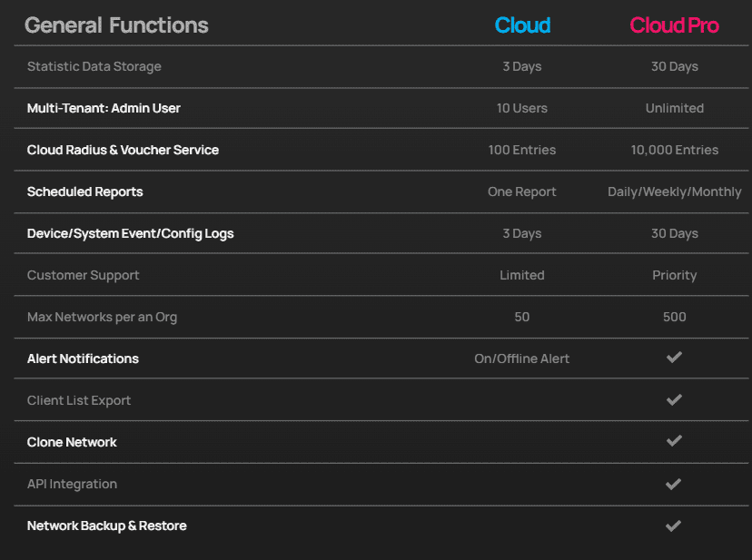Image resolution: width=752 pixels, height=560 pixels.
Task: Open the Scheduled Reports feature row
Action: coord(84,192)
